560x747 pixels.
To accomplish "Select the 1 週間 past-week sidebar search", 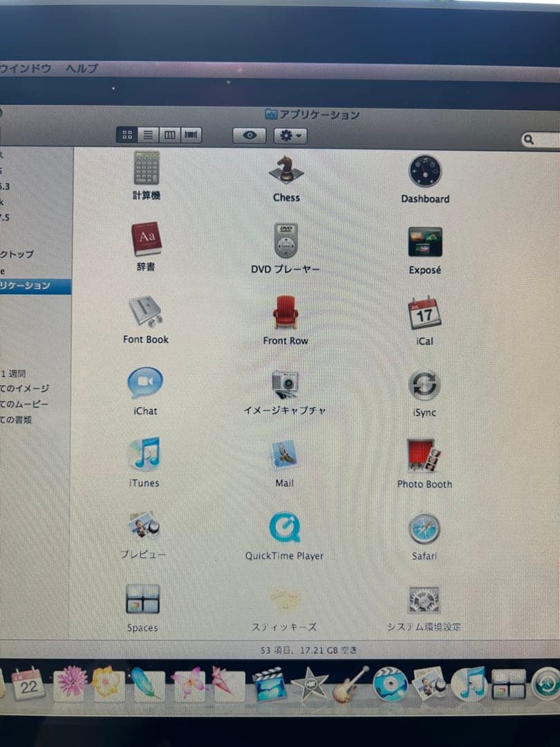I will pos(13,373).
